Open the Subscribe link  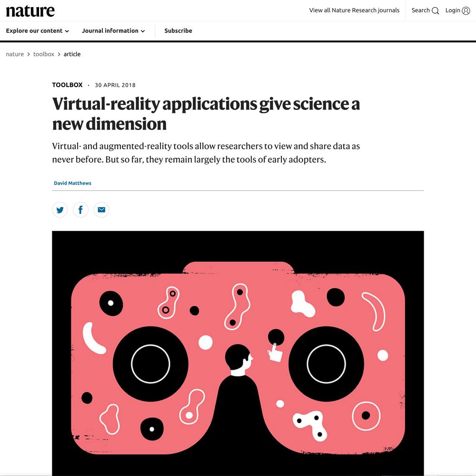coord(178,30)
